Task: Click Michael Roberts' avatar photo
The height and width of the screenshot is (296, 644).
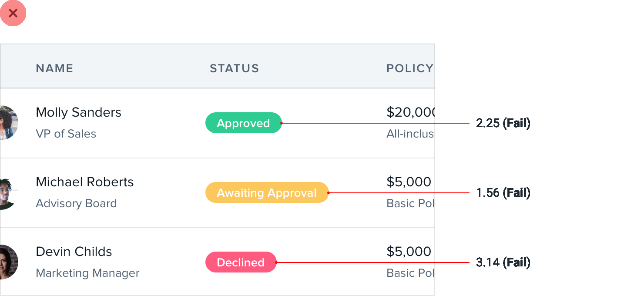Action: (8, 192)
